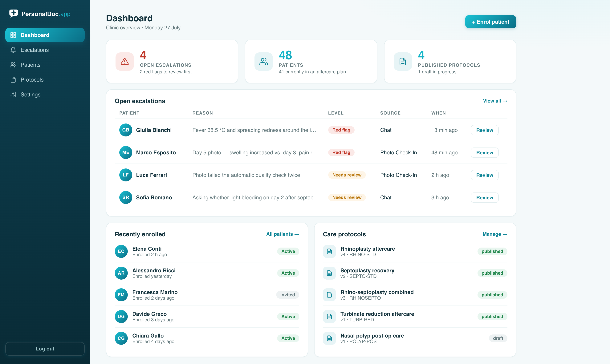Viewport: 610px width, 364px height.
Task: Click the Active status of Chiara Gallo
Action: click(288, 338)
